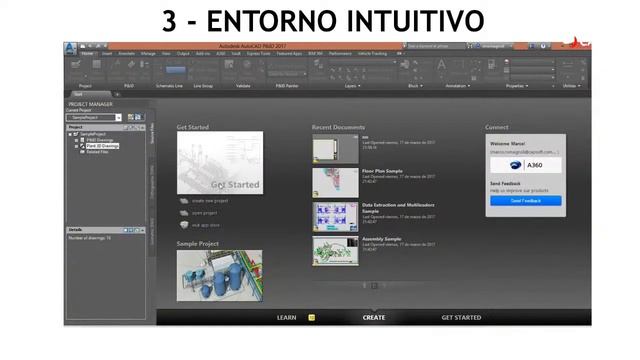Click the Source Files vertical tab
Image resolution: width=640 pixels, height=360 pixels.
[x=152, y=133]
